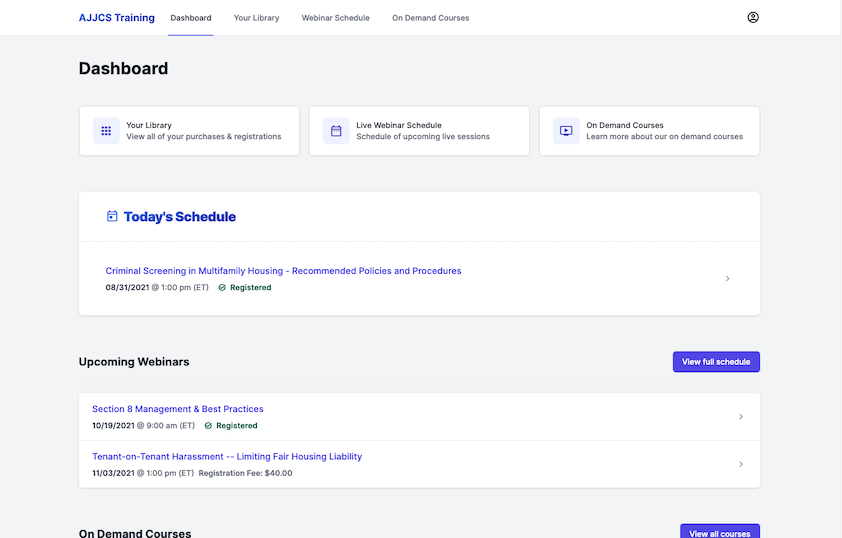Image resolution: width=842 pixels, height=538 pixels.
Task: Open Section 8 Management & Best Practices link
Action: (x=177, y=409)
